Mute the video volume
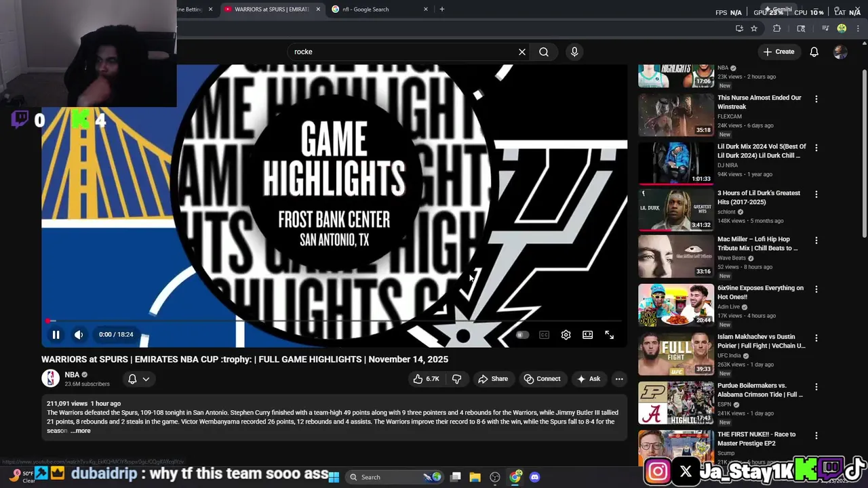Viewport: 868px width, 488px height. 79,334
